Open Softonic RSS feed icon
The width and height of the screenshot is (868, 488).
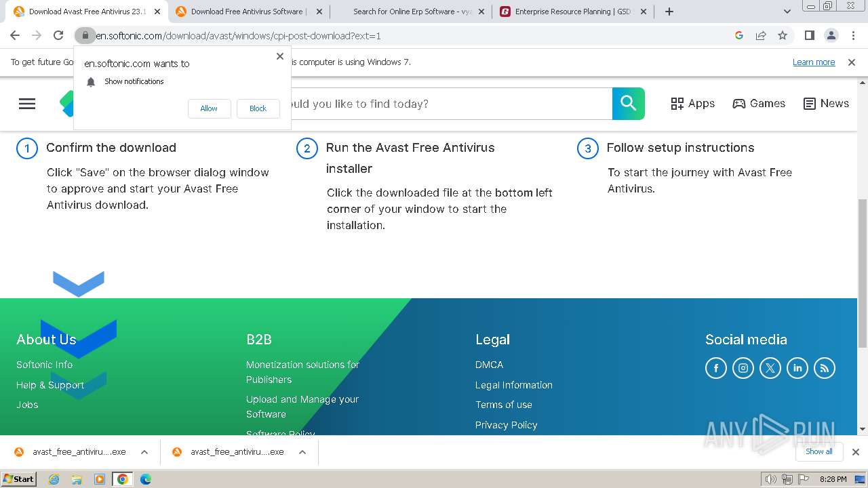point(825,368)
